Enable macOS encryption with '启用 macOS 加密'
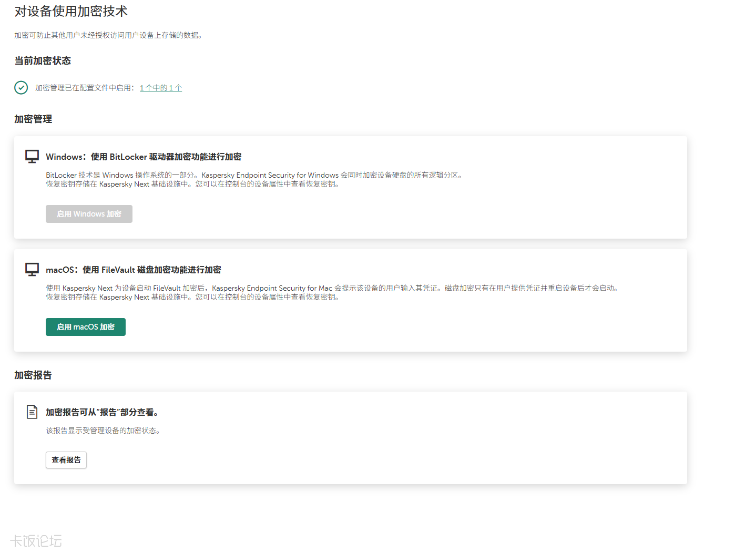Screen dimensions: 756x553 point(86,327)
